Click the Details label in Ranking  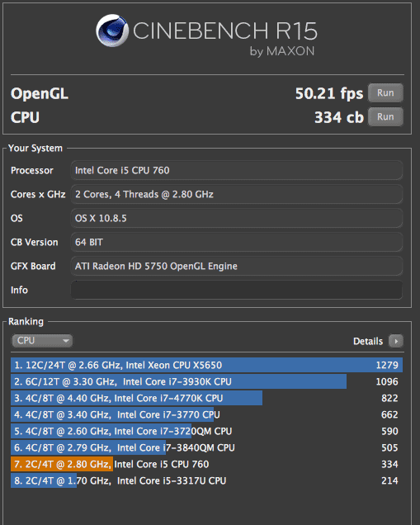coord(368,341)
